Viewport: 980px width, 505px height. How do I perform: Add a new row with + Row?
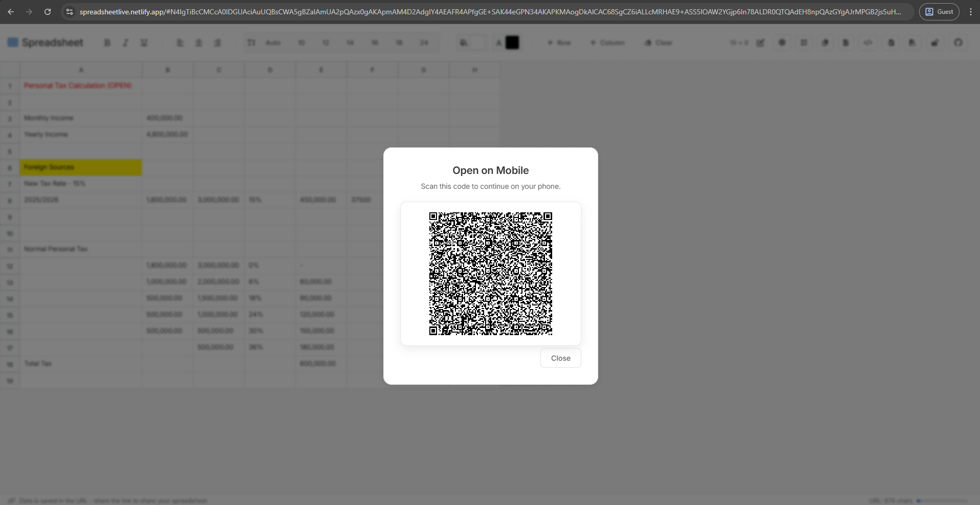559,43
